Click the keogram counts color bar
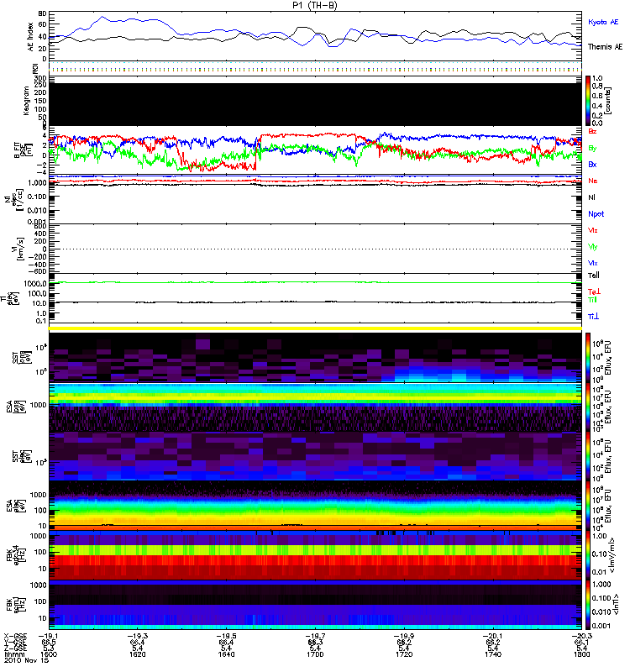Image resolution: width=630 pixels, height=672 pixels. (x=588, y=101)
